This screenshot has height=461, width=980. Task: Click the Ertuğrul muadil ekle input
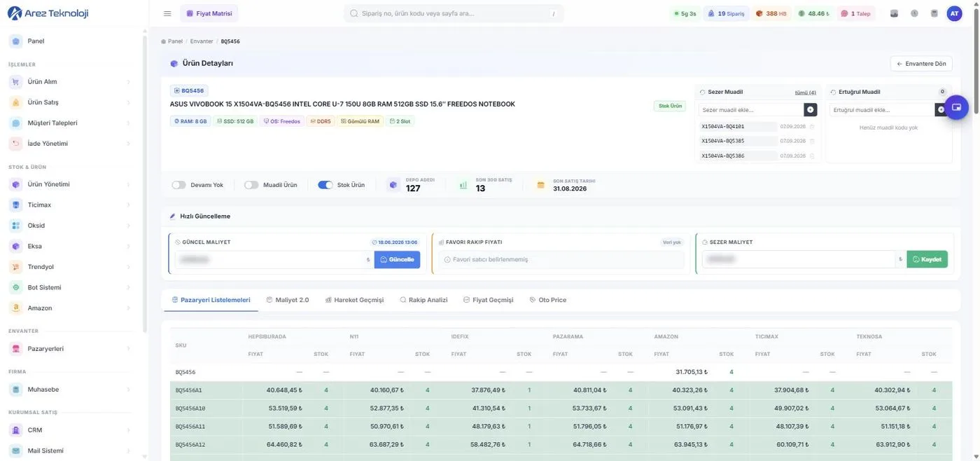pos(882,109)
